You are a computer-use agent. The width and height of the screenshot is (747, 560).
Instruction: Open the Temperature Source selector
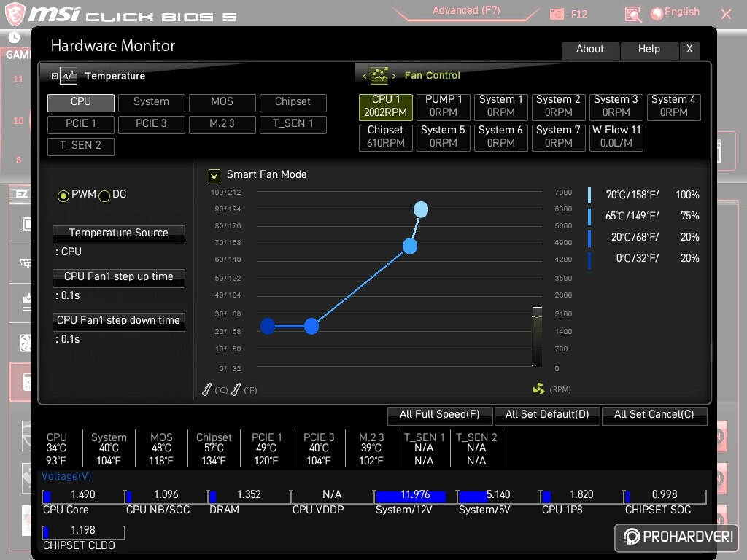[x=119, y=234]
